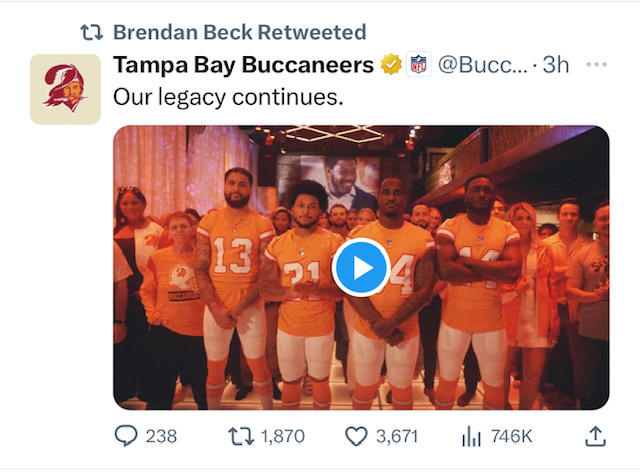Play the Buccaneers video
The width and height of the screenshot is (640, 475).
point(360,267)
